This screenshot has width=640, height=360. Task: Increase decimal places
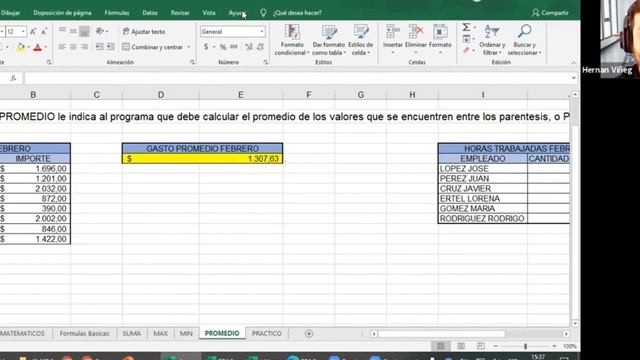click(249, 47)
